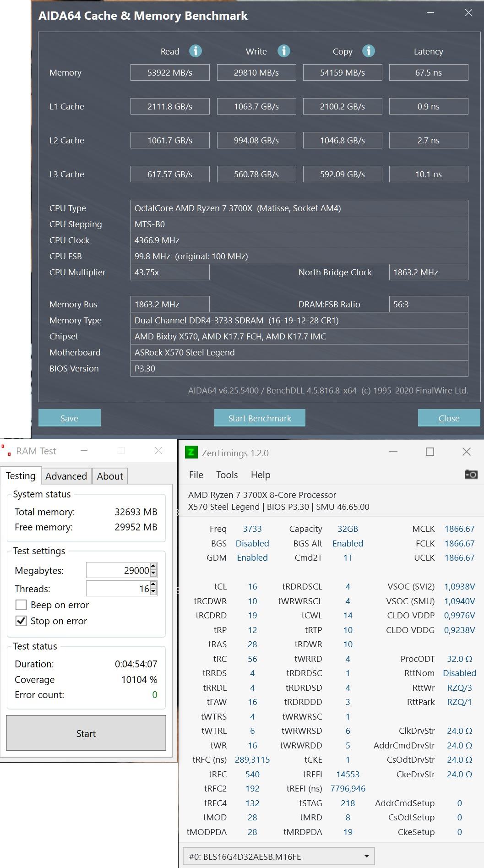
Task: Click the Start Benchmark button
Action: pyautogui.click(x=260, y=418)
